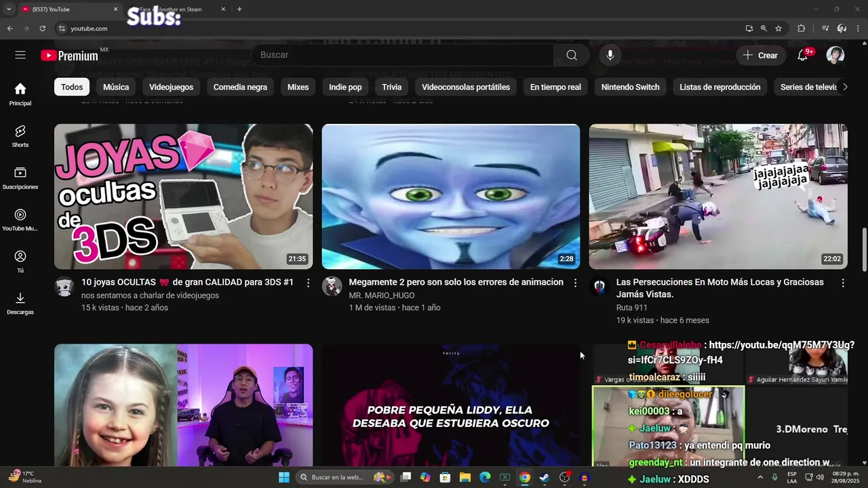868x488 pixels.
Task: Select the Videojuegos filter chip
Action: pyautogui.click(x=171, y=87)
